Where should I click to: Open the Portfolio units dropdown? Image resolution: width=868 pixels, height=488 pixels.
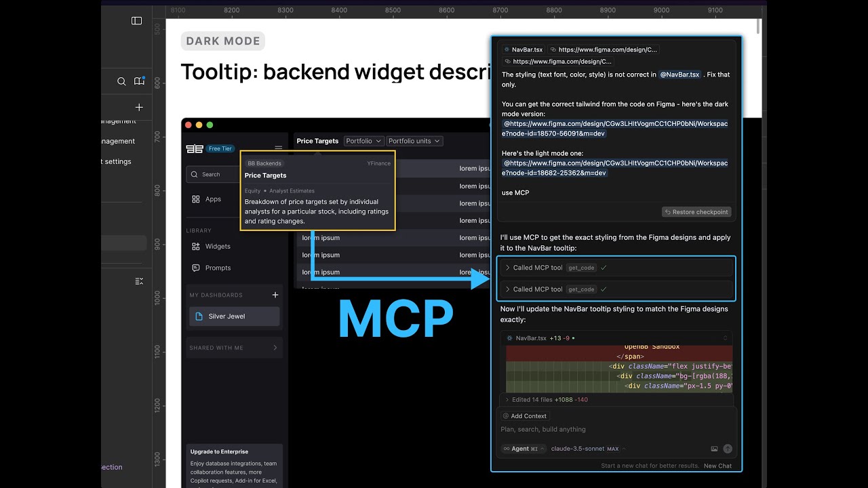coord(414,141)
